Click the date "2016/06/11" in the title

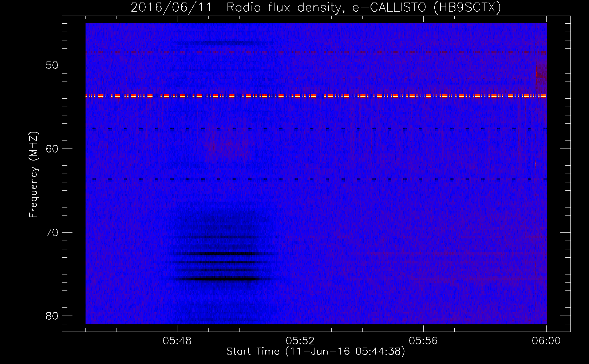point(171,7)
